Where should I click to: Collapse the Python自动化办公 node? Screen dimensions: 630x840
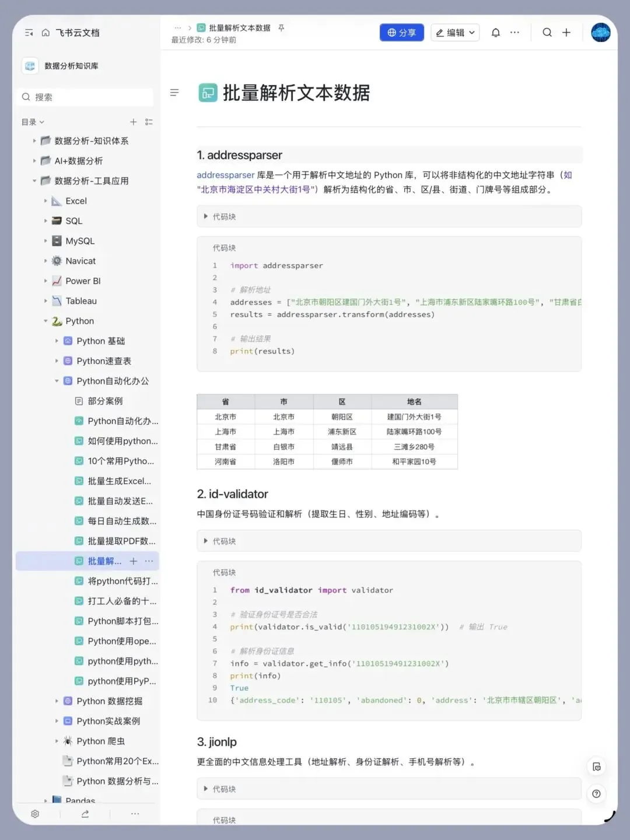(x=57, y=381)
